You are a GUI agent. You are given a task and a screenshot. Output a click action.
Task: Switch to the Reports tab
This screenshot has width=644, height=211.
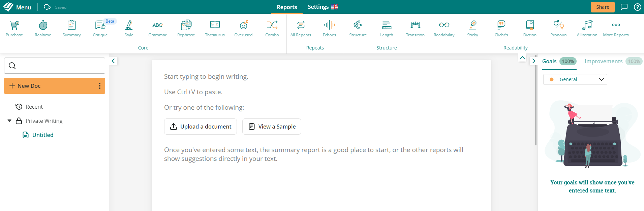(x=287, y=7)
